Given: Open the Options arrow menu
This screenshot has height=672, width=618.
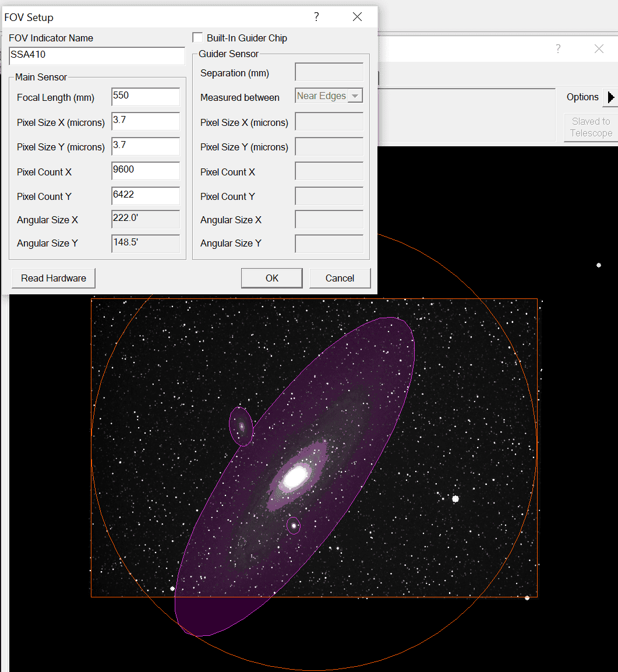Looking at the screenshot, I should [x=610, y=97].
